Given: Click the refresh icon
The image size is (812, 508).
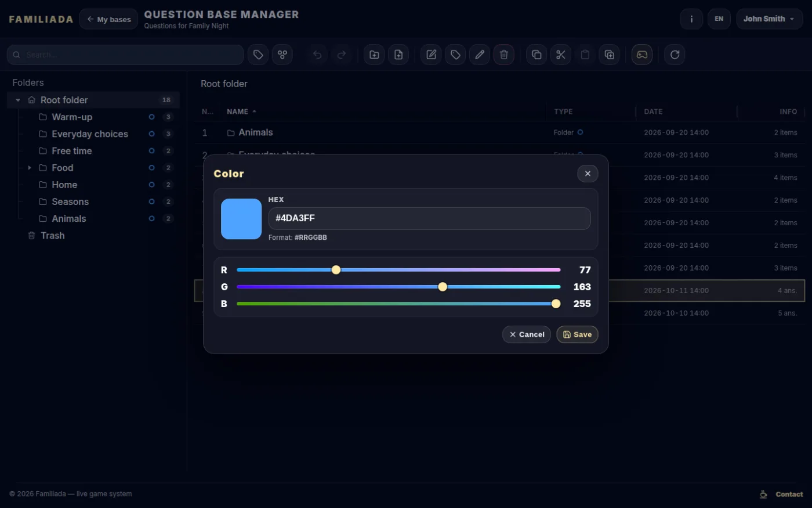Looking at the screenshot, I should [675, 55].
